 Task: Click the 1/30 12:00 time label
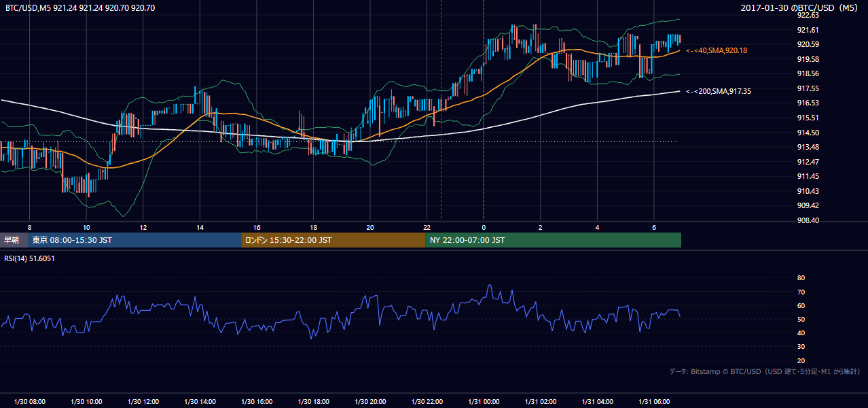pos(143,402)
